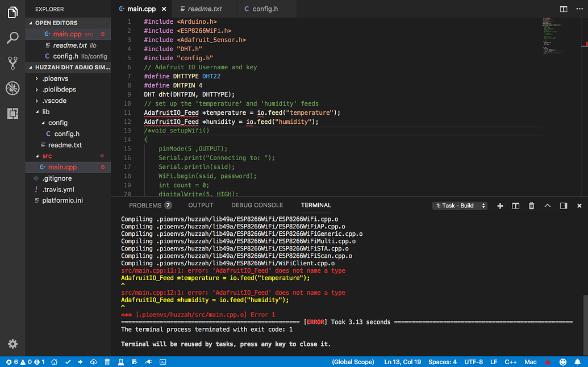Screen dimensions: 588x367
Task: Change the encoding by clicking UTF-8
Action: click(473, 361)
